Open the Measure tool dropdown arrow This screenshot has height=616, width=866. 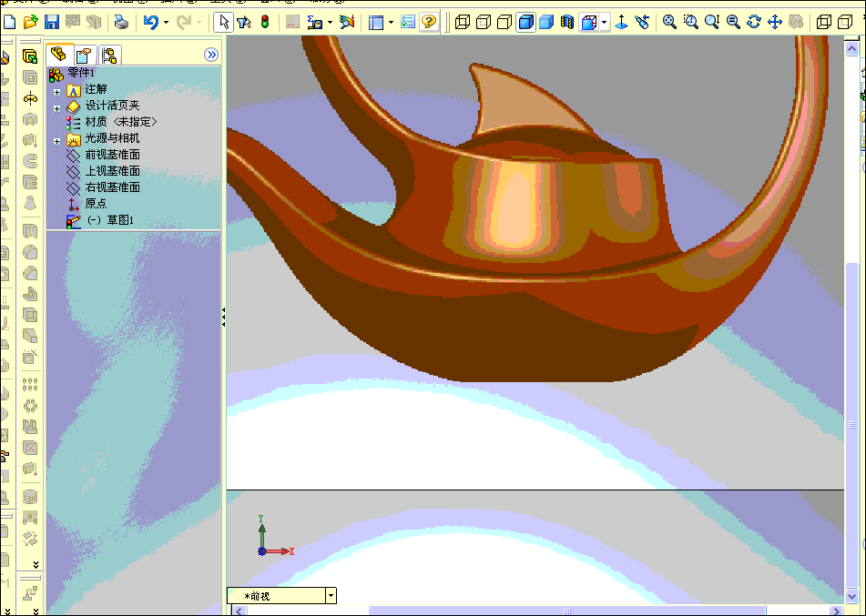click(330, 23)
